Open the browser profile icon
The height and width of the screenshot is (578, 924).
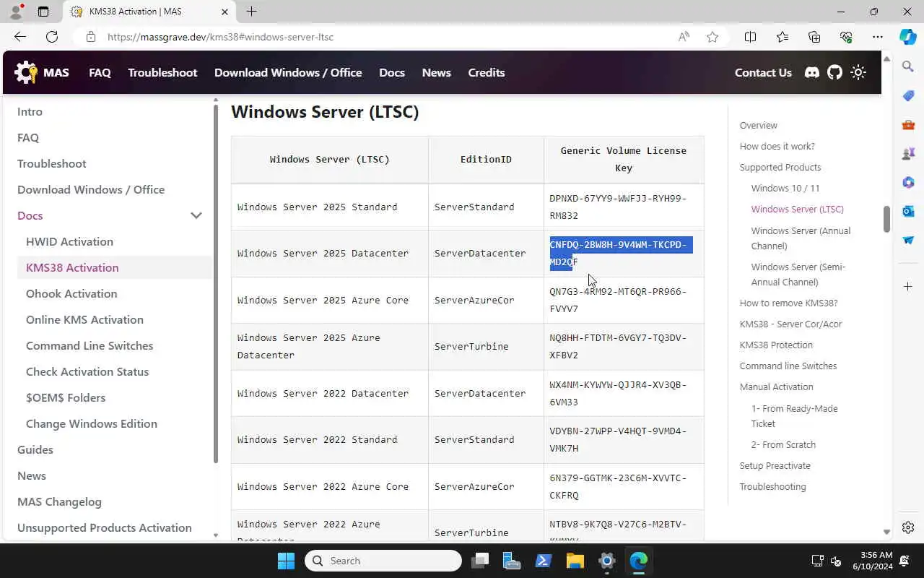coord(16,12)
